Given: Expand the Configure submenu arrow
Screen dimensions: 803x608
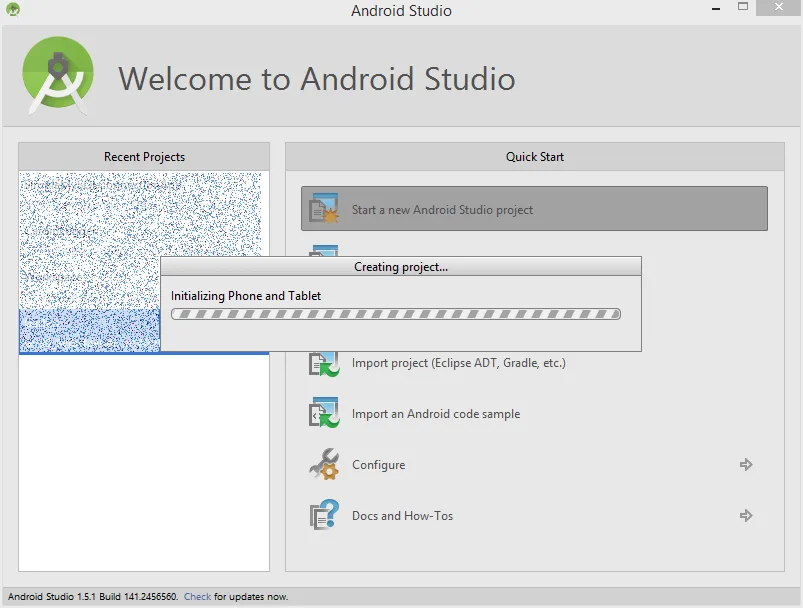Looking at the screenshot, I should [x=745, y=464].
